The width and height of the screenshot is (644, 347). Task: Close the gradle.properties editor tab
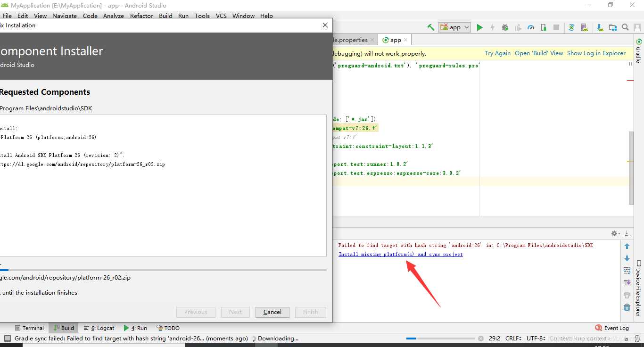click(x=372, y=40)
